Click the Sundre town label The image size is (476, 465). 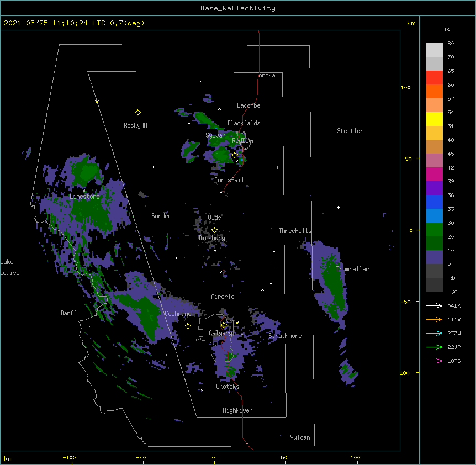pos(161,216)
